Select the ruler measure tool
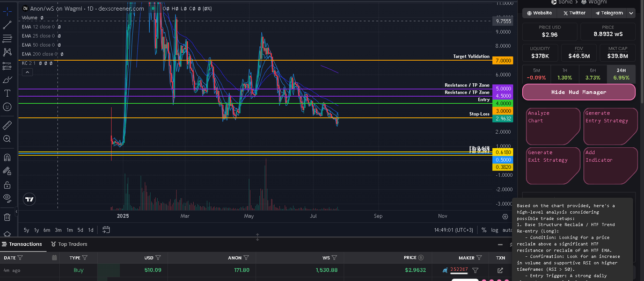 tap(8, 125)
